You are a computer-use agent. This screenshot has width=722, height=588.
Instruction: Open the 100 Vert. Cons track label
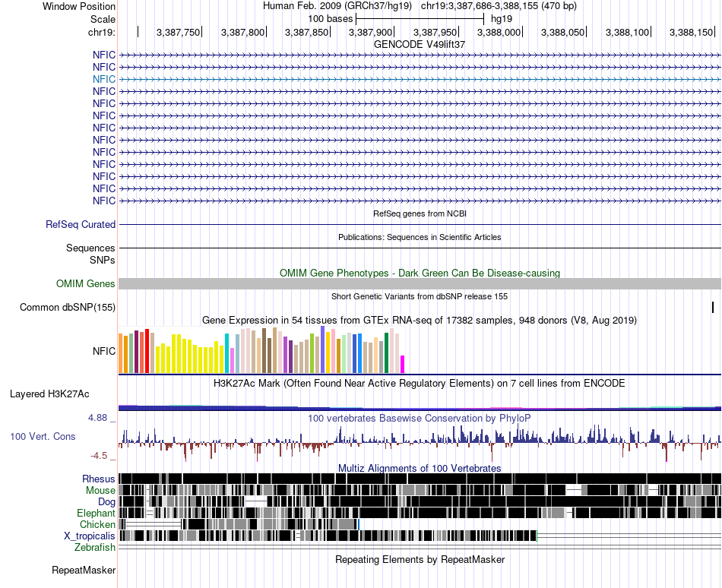[43, 436]
